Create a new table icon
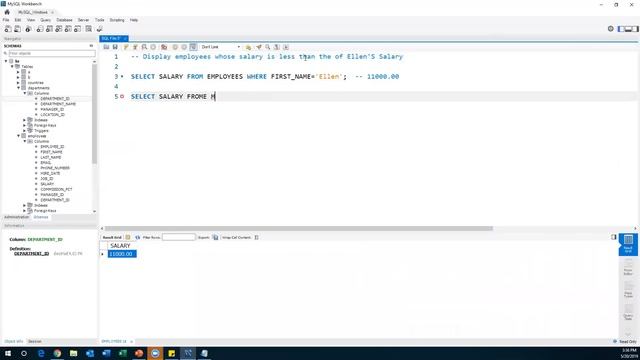 pos(49,29)
